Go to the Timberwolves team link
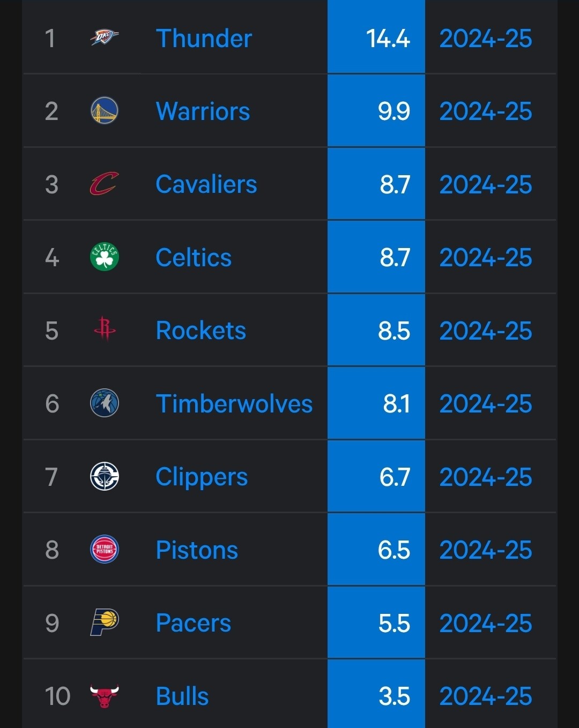Screen dimensions: 579x728 click(234, 404)
